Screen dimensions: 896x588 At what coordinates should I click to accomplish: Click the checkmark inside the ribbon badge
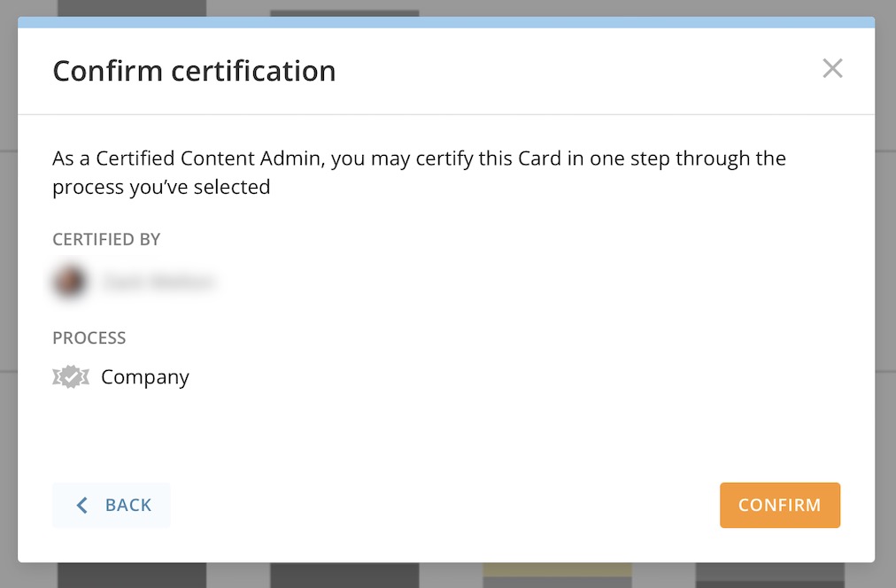[71, 376]
